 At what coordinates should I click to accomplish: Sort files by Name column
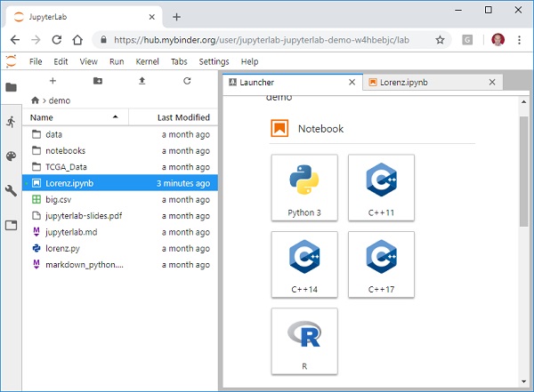point(76,117)
